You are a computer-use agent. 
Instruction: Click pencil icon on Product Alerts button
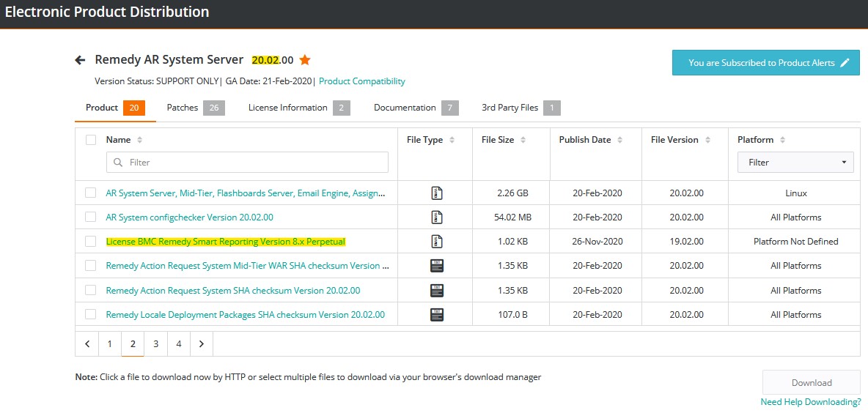point(845,62)
